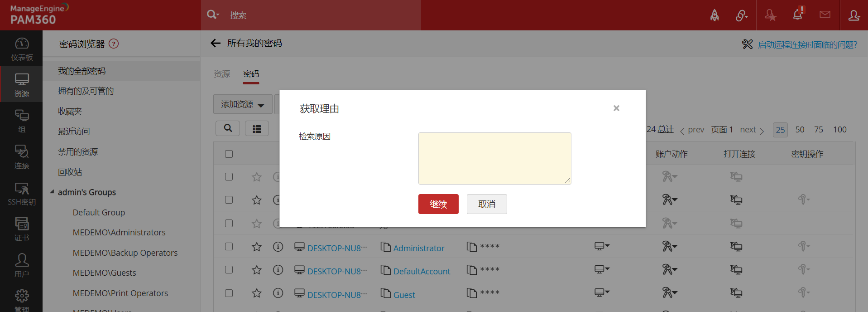This screenshot has height=312, width=868.
Task: Open the monitor dropdown in Guest row
Action: click(x=602, y=292)
